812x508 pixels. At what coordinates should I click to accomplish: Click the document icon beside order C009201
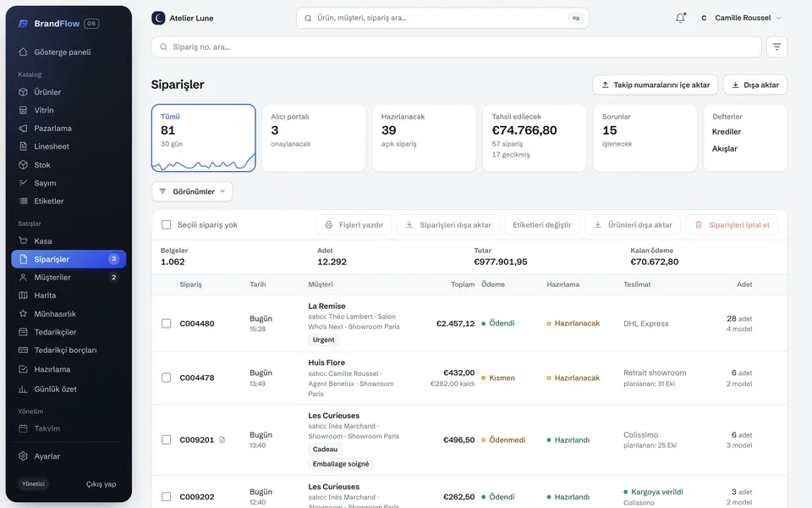click(x=222, y=440)
